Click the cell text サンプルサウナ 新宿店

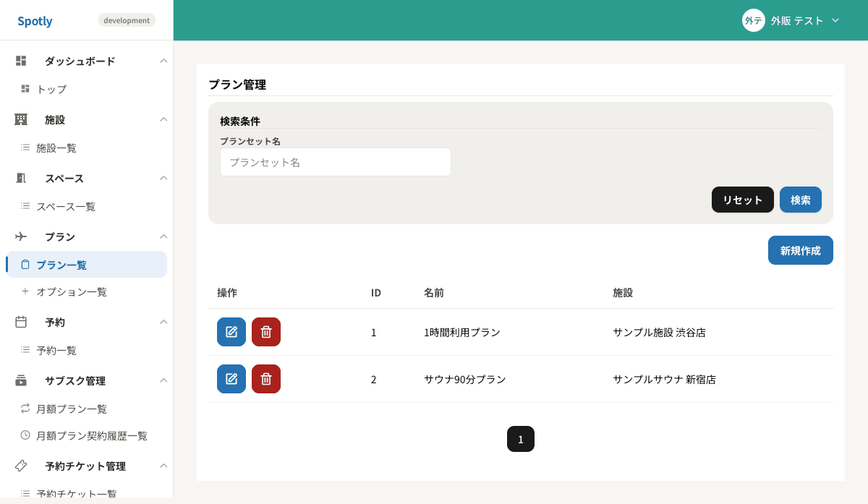click(664, 379)
